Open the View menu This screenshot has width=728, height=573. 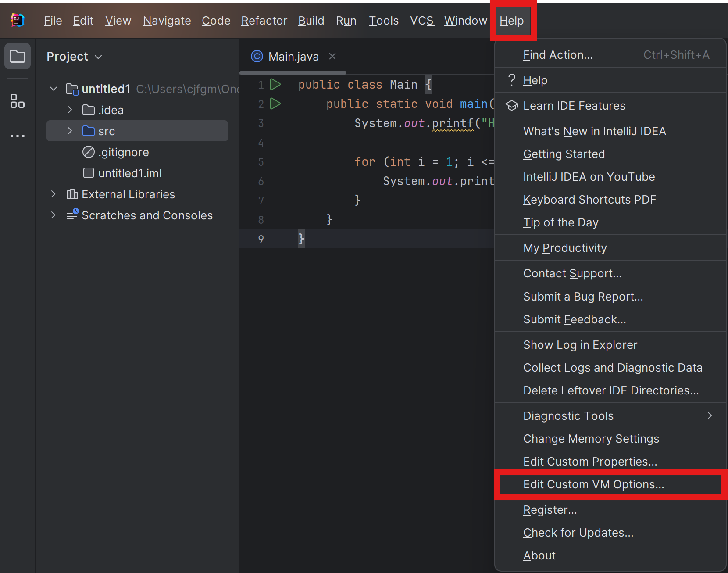coord(118,21)
